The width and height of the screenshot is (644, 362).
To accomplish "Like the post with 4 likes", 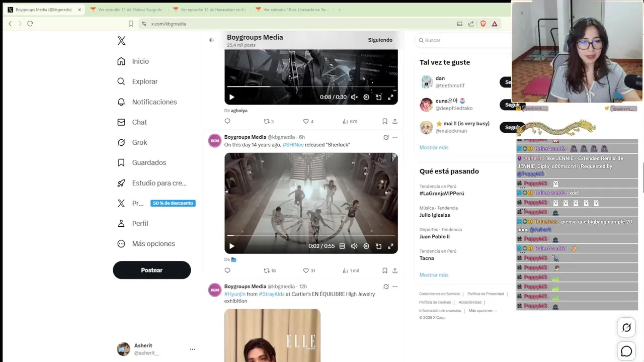I will [308, 121].
